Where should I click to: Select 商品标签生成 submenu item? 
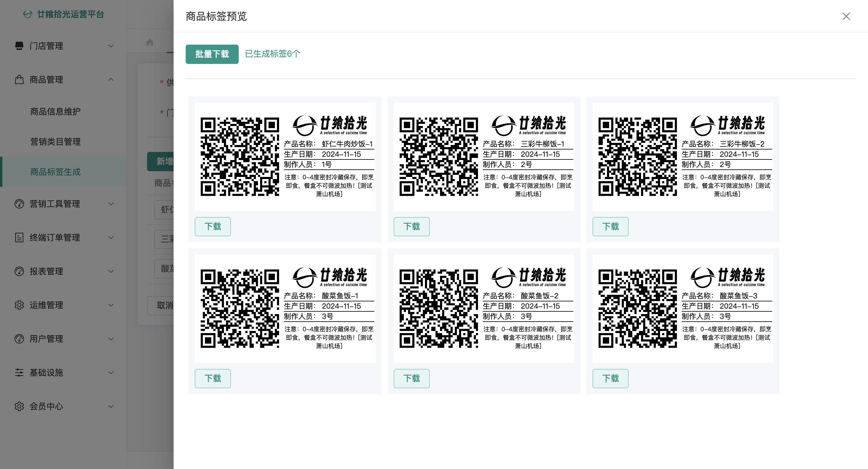[x=63, y=172]
